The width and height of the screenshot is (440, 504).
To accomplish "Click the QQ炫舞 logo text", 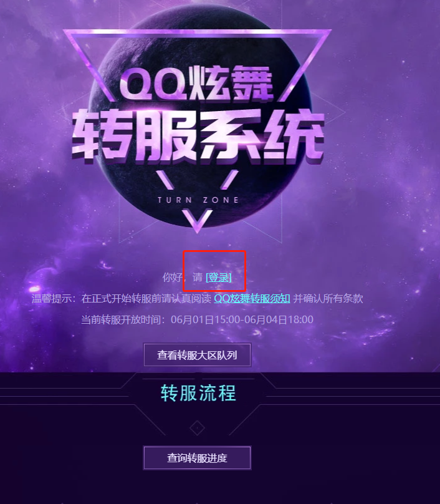I will coord(196,83).
